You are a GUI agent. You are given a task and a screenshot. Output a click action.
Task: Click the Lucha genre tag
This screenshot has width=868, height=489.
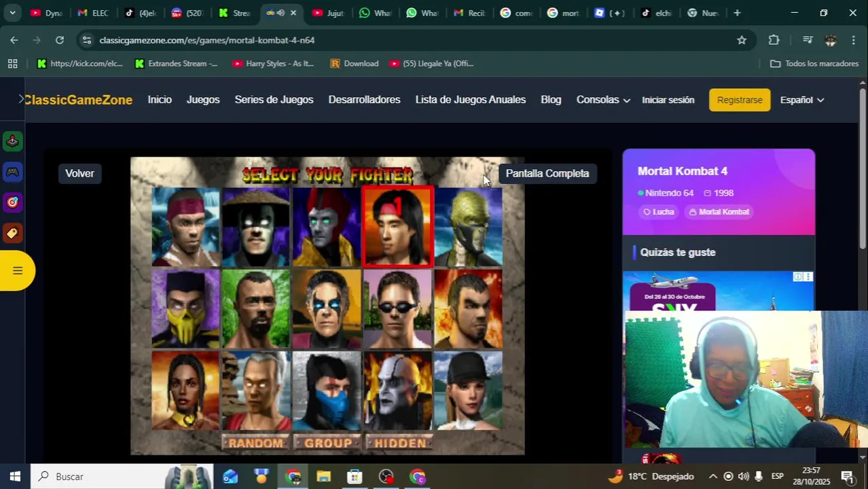659,212
